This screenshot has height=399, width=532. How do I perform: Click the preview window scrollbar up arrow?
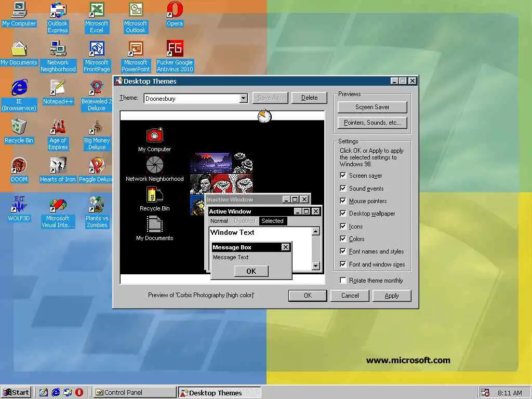click(315, 231)
